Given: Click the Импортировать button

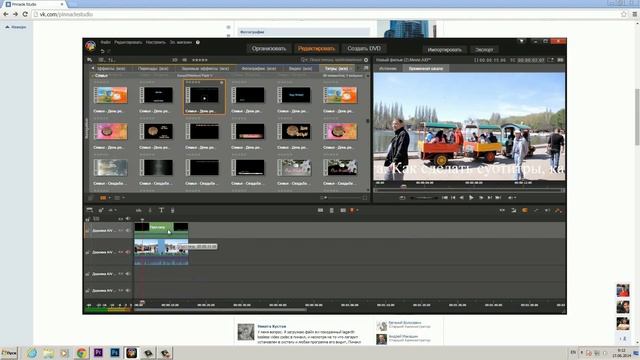Looking at the screenshot, I should coord(444,50).
